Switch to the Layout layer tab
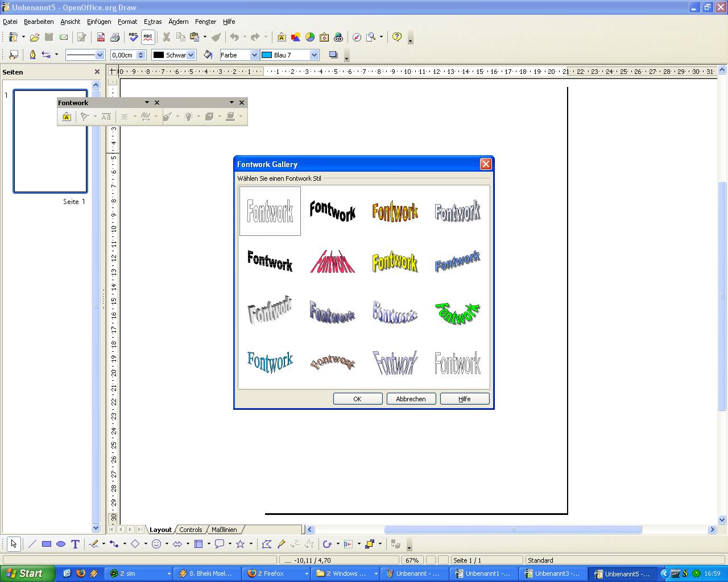Image resolution: width=728 pixels, height=582 pixels. [x=160, y=529]
